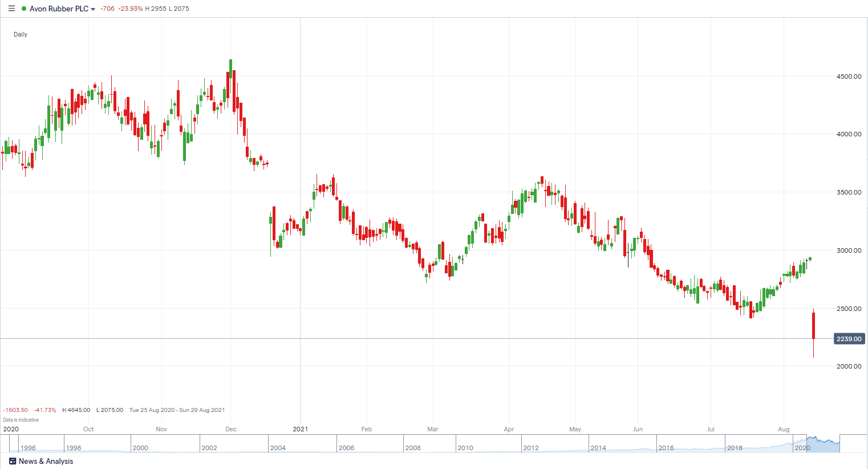
Task: Click the large red candlestick in August
Action: tap(813, 325)
